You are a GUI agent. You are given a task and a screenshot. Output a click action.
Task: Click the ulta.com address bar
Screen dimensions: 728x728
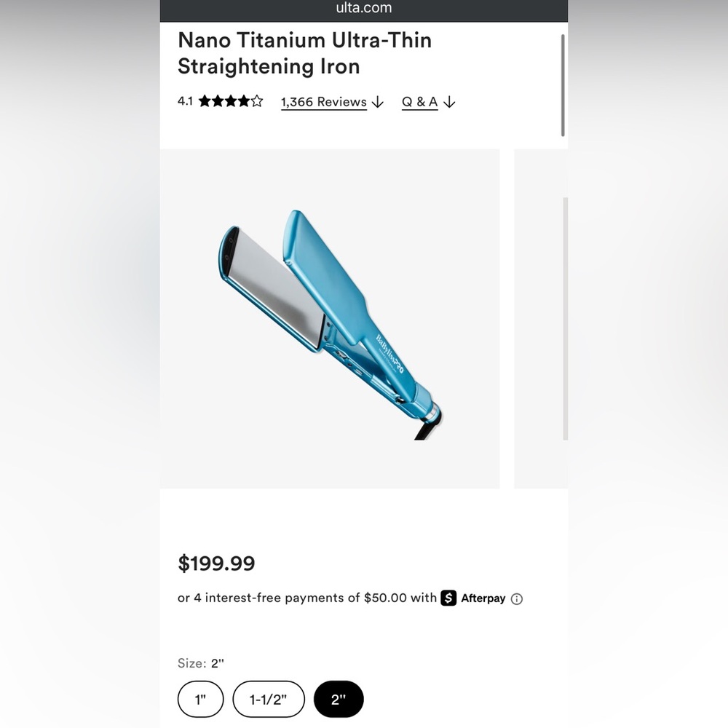click(x=364, y=9)
